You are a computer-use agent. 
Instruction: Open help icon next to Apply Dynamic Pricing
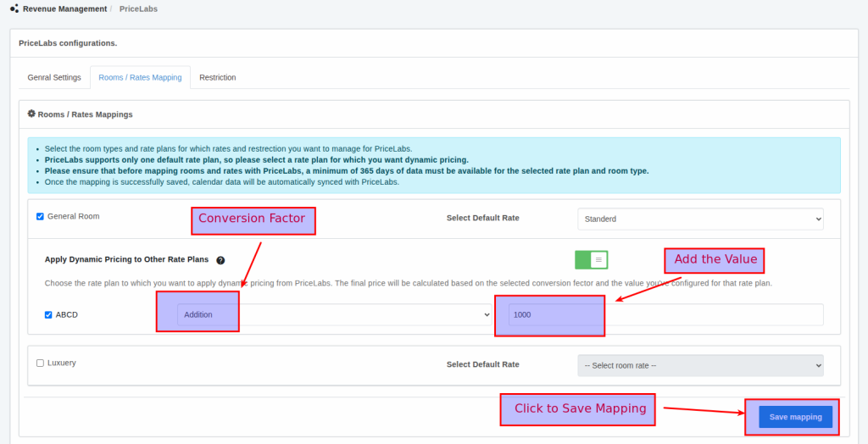click(220, 261)
